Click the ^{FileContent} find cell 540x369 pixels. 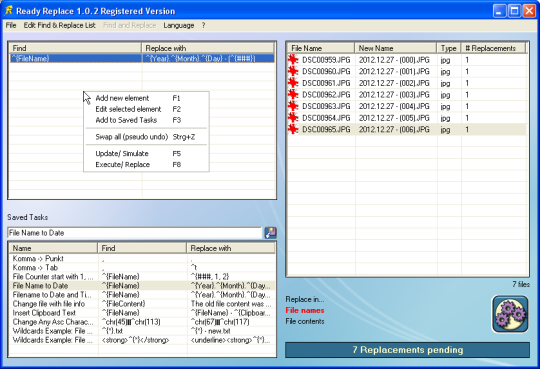coord(123,304)
